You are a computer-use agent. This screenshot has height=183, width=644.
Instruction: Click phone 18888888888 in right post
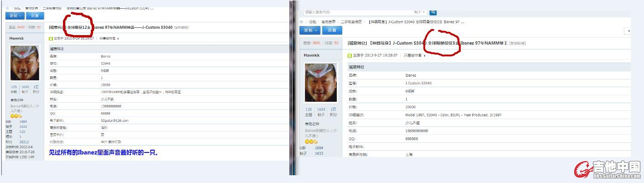click(417, 131)
